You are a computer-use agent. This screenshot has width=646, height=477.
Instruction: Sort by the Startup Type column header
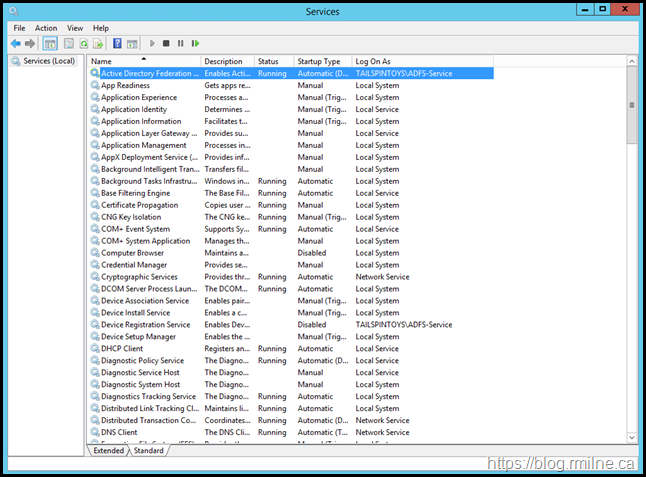point(322,61)
